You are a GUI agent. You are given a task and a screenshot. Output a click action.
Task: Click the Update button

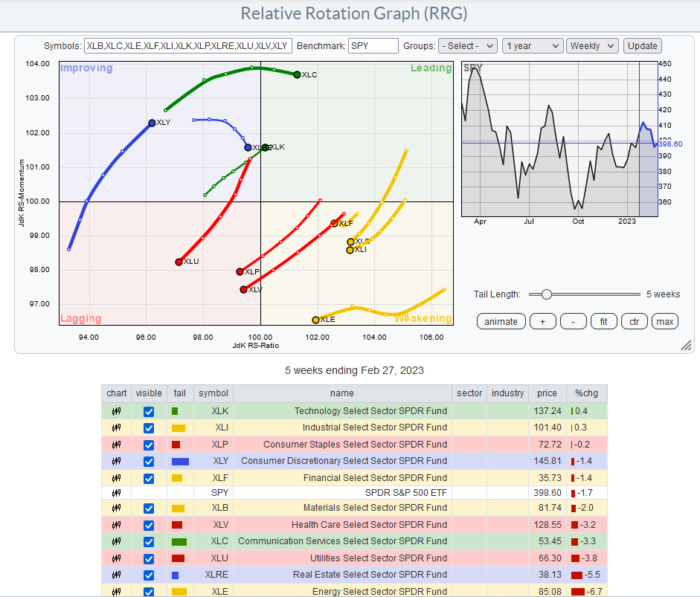[x=643, y=46]
